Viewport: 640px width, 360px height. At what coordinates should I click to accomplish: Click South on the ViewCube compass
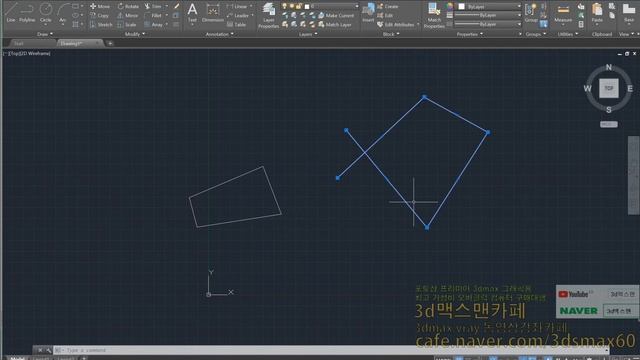pos(609,110)
